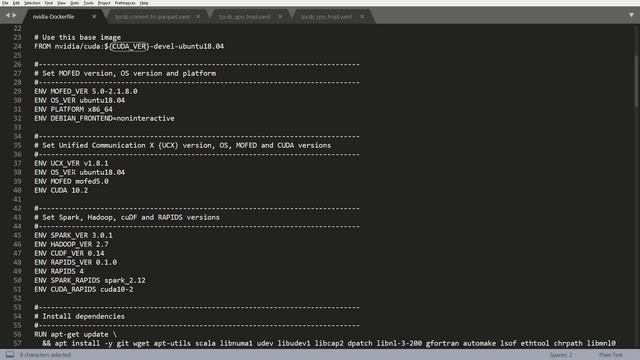Open the Help menu
The width and height of the screenshot is (640, 360).
point(144,3)
